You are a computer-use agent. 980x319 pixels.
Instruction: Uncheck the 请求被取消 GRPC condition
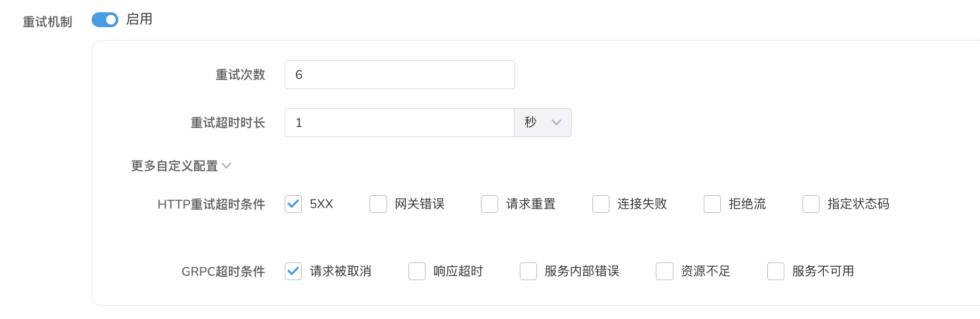(293, 271)
